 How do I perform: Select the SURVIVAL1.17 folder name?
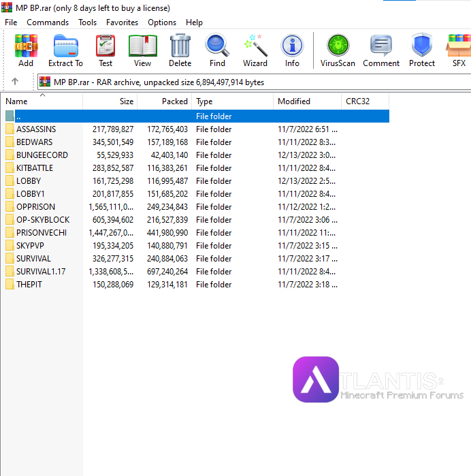click(41, 272)
